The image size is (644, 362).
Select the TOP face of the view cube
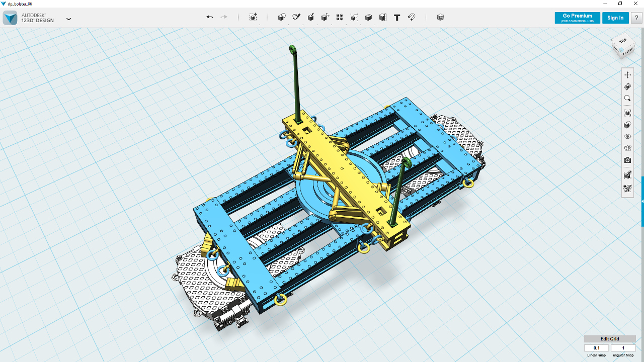[623, 41]
